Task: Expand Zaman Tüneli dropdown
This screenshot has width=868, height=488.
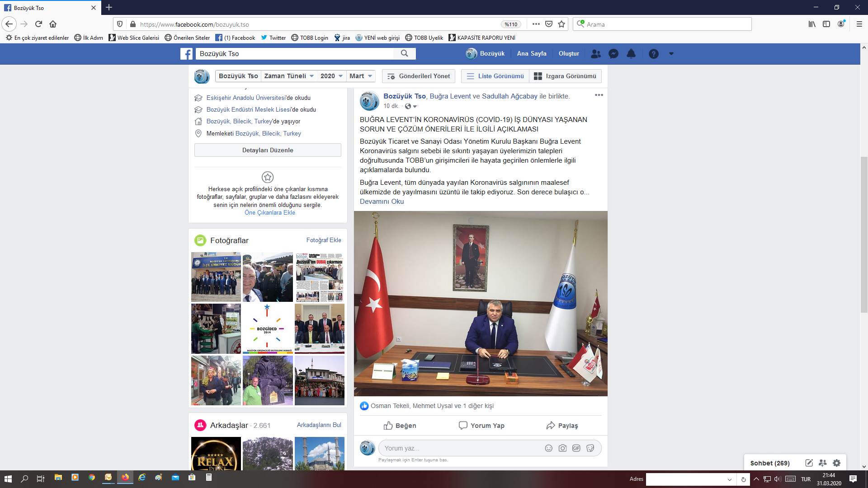Action: (x=289, y=76)
